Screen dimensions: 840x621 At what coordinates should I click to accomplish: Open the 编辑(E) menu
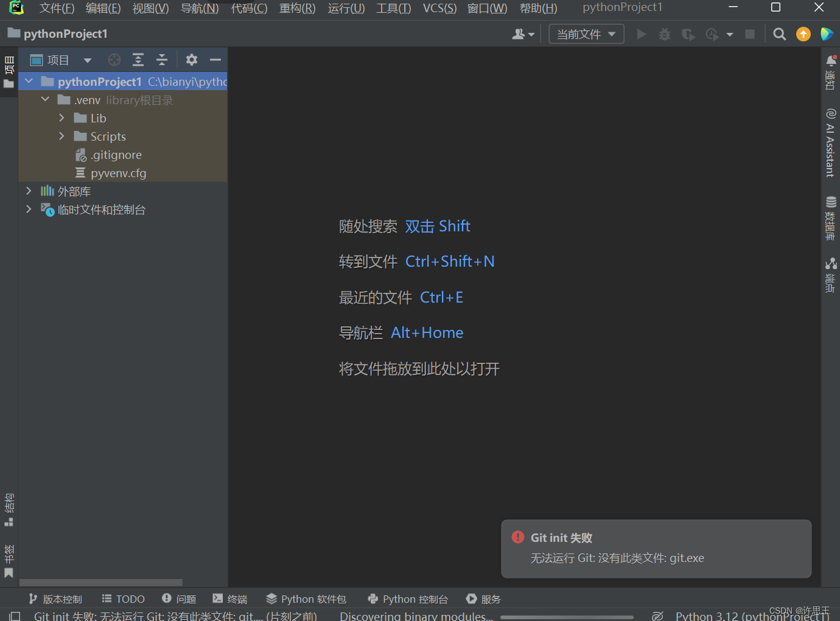click(103, 8)
